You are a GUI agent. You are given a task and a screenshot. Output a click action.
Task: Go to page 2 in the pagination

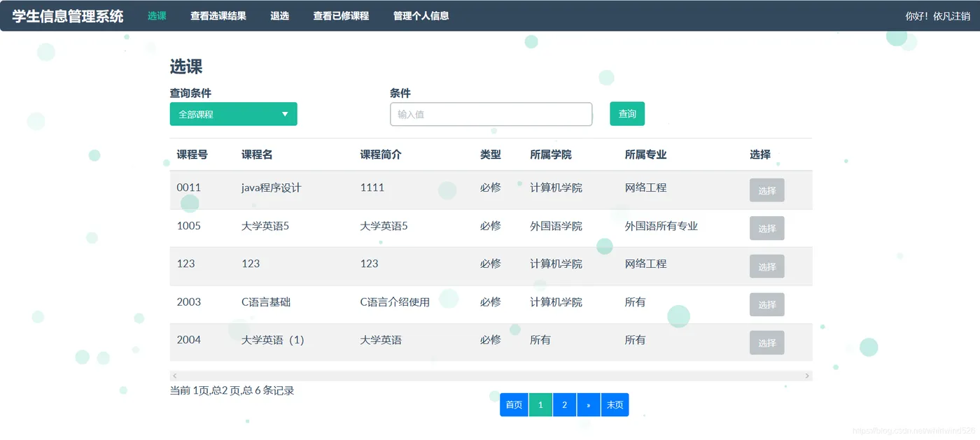pos(565,405)
